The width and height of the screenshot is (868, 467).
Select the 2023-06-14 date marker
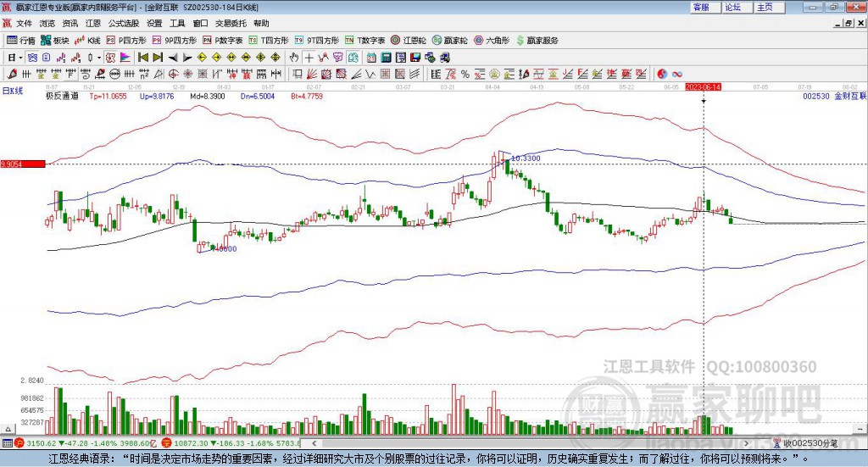pyautogui.click(x=703, y=86)
